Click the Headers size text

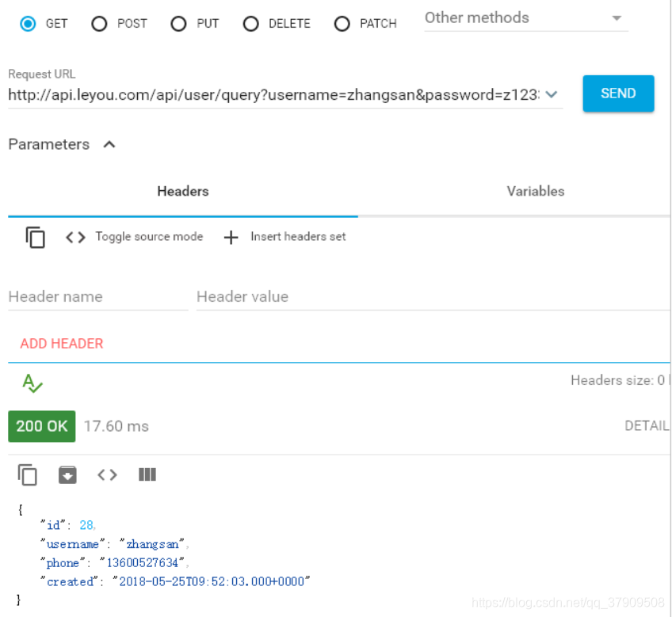point(620,380)
